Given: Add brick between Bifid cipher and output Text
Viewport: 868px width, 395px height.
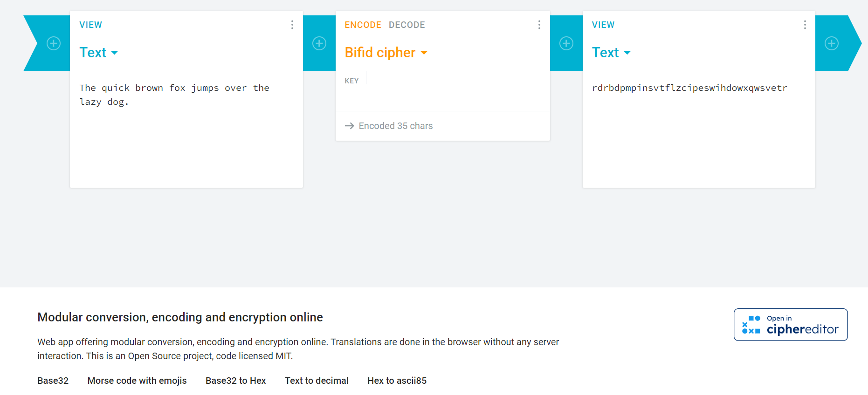Looking at the screenshot, I should point(566,43).
